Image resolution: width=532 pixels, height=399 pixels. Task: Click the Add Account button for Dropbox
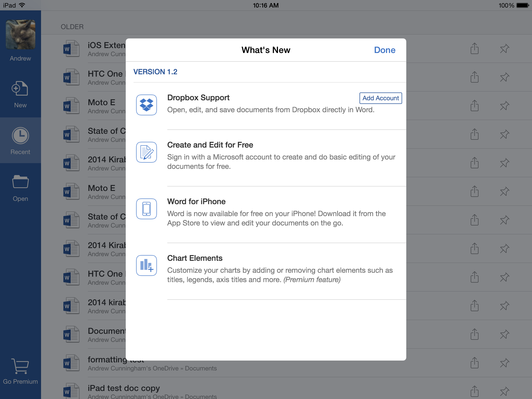click(380, 98)
